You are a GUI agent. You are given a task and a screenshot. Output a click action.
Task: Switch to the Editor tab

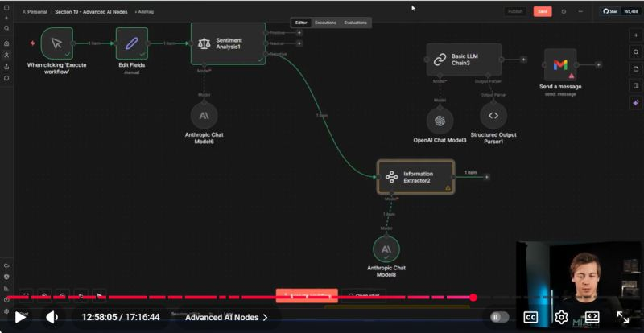point(301,23)
